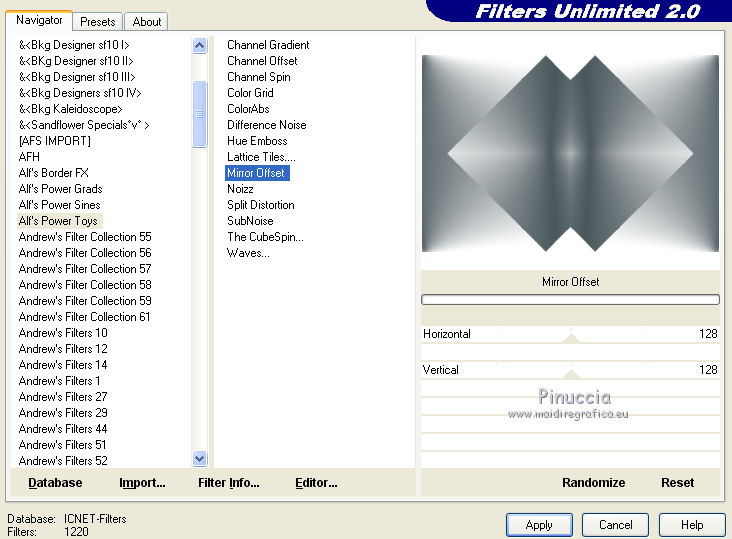
Task: Select category Alf's Border FX
Action: (53, 173)
